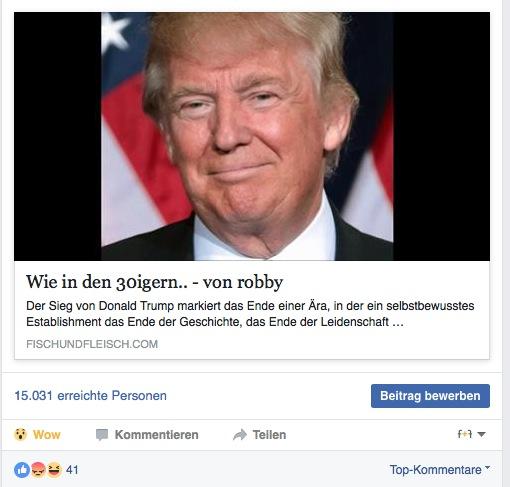Click the article preview photo thumbnail
510x487 pixels.
coord(252,136)
